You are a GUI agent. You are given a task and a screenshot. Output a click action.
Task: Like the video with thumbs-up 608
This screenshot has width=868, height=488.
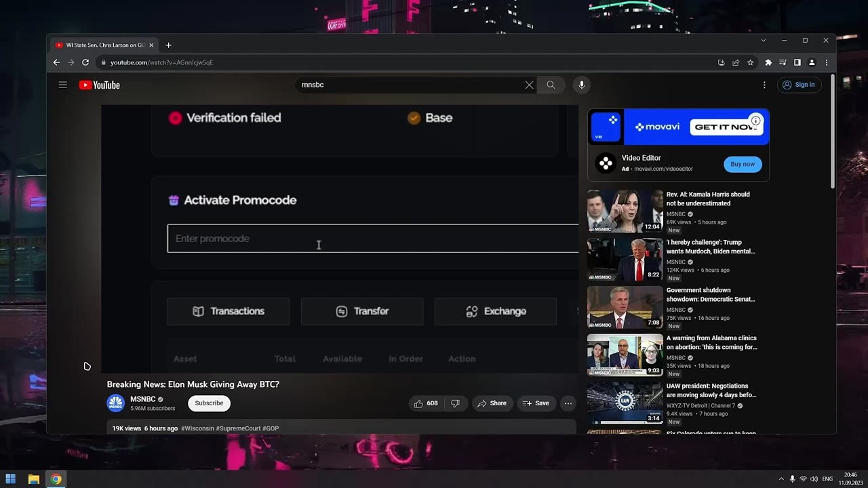[426, 403]
